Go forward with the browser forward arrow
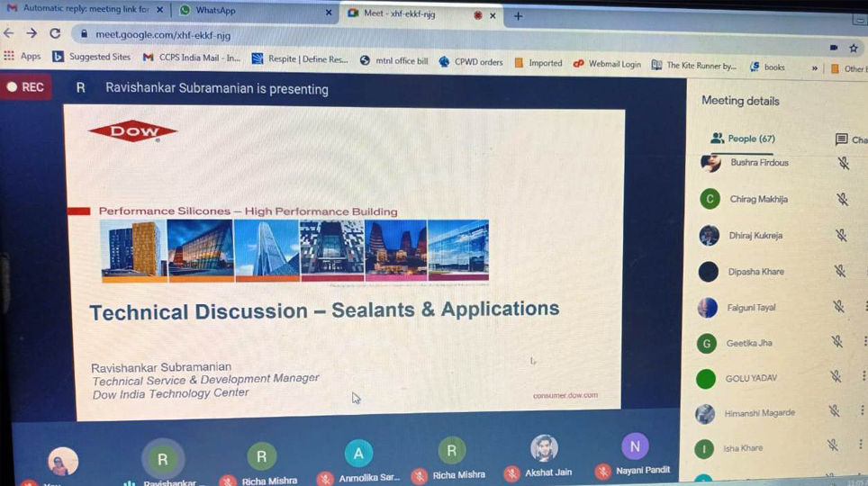Viewport: 868px width, 486px height. 32,33
